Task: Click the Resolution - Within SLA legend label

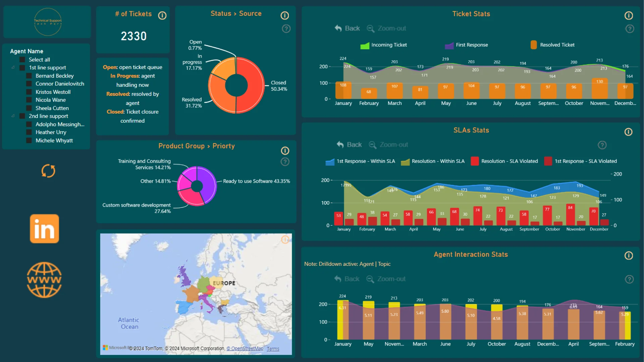Action: [438, 161]
